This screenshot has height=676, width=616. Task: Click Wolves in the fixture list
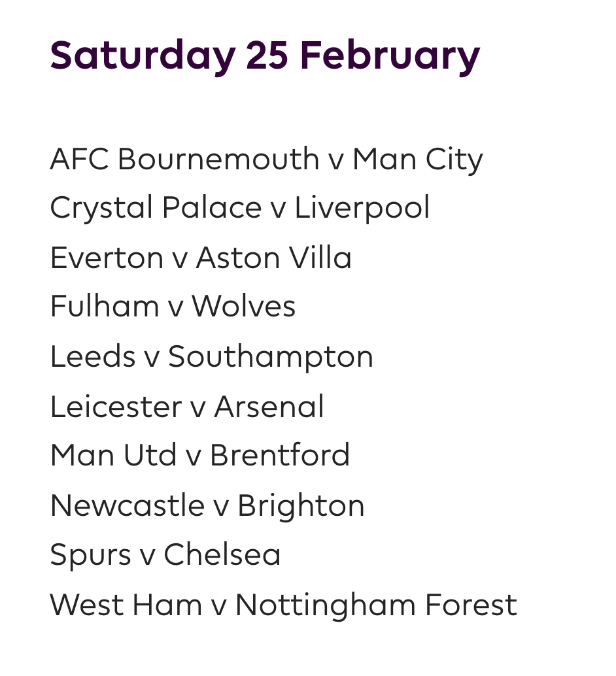[x=243, y=307]
